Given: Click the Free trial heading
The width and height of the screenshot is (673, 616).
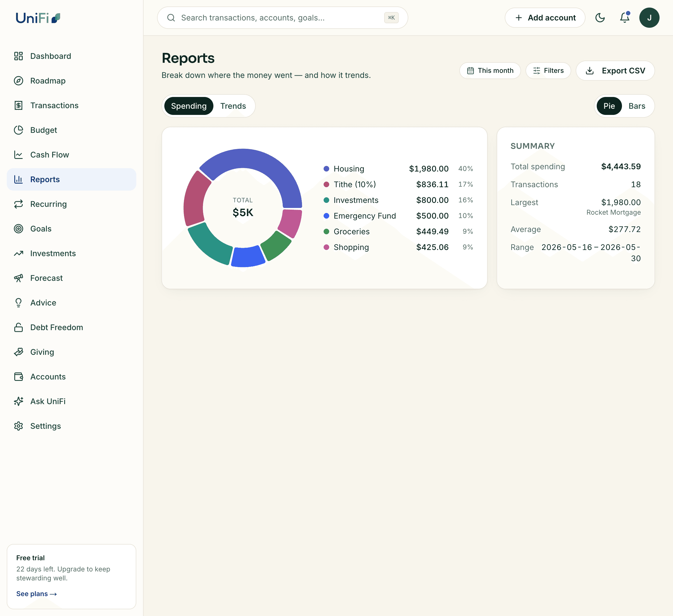Looking at the screenshot, I should pyautogui.click(x=30, y=558).
